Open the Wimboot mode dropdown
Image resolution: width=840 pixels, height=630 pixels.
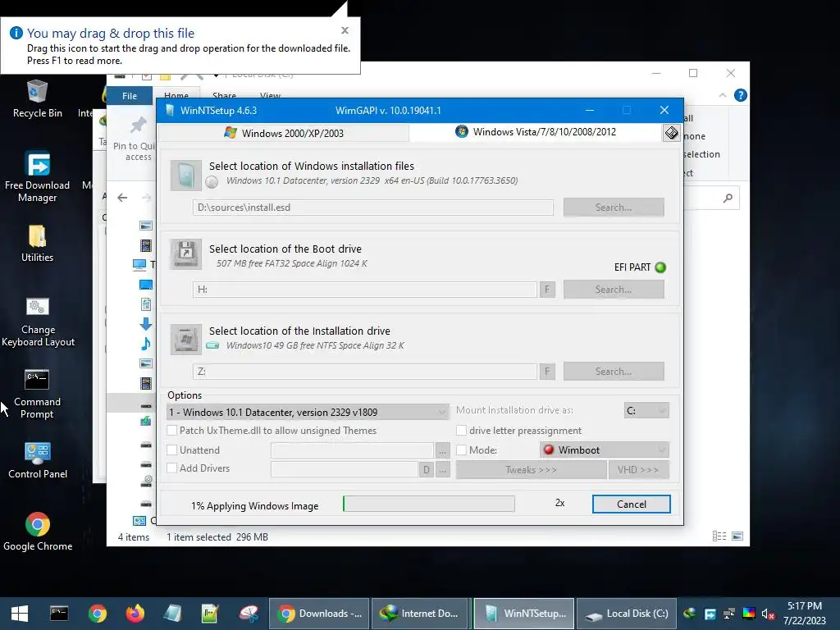(x=605, y=450)
